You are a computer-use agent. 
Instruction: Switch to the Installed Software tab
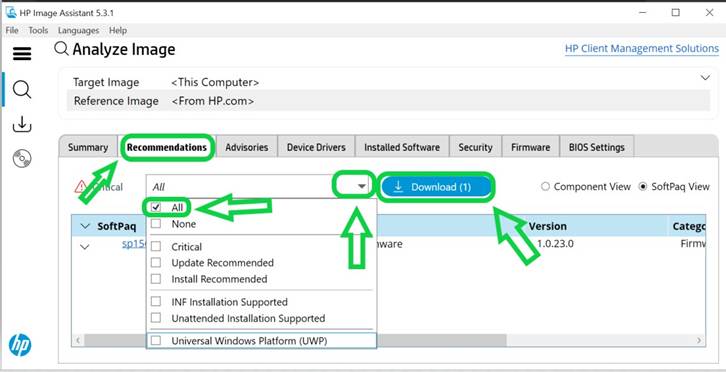pyautogui.click(x=402, y=147)
